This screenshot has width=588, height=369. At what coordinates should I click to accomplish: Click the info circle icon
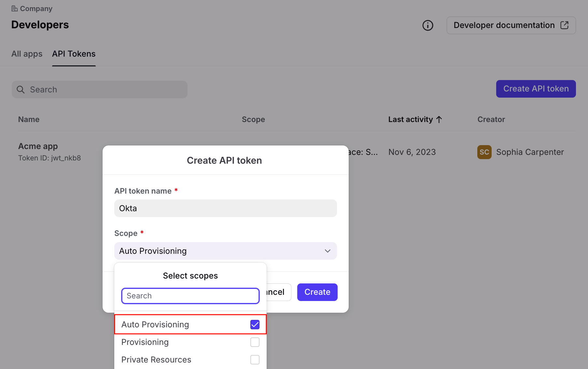click(x=427, y=25)
